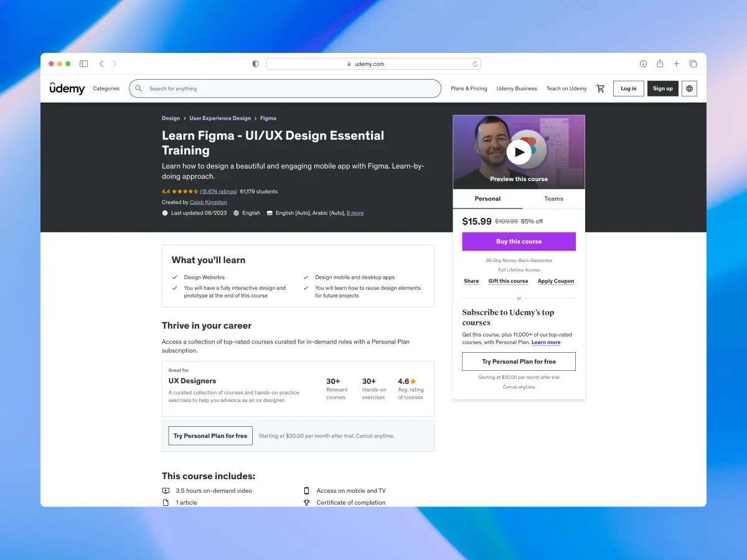Open Safari's downloads icon

pyautogui.click(x=643, y=63)
